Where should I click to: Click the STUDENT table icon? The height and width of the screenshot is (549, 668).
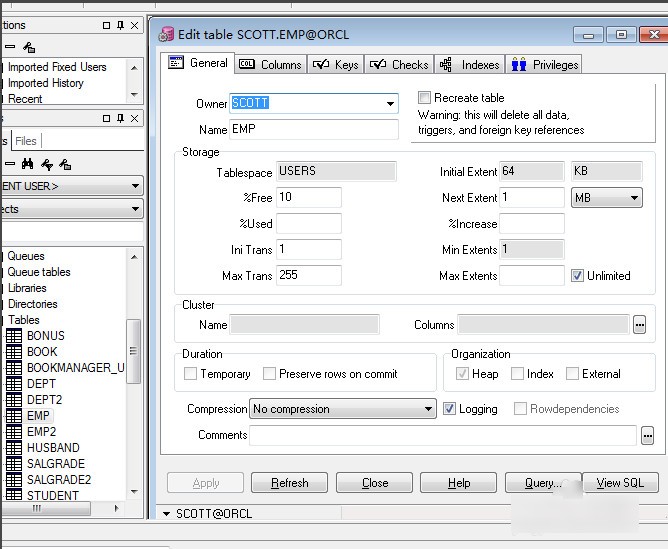[x=14, y=495]
